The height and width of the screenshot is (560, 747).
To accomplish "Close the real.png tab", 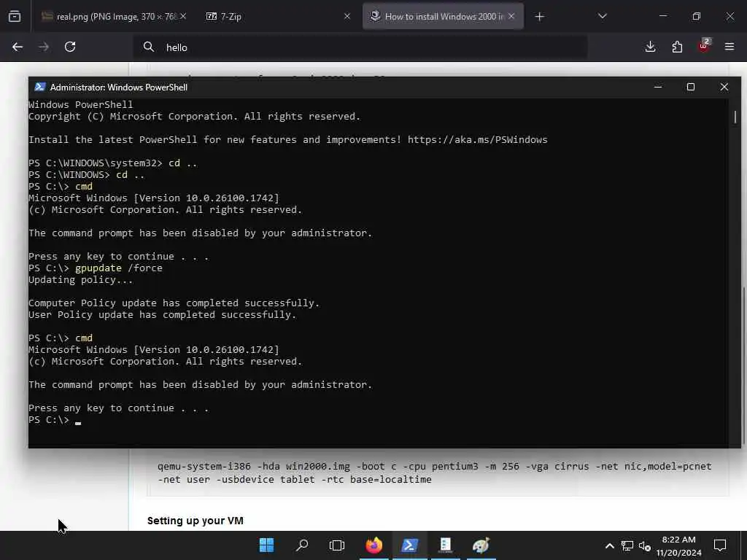I will [x=183, y=17].
